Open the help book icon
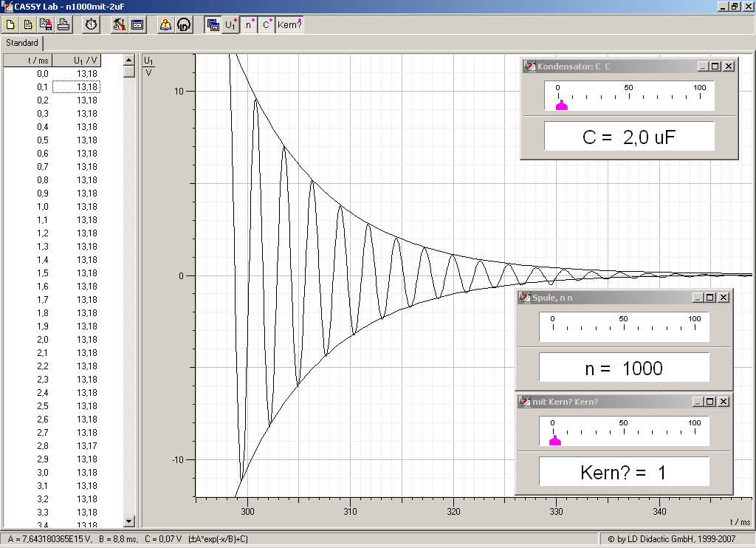 coord(165,24)
